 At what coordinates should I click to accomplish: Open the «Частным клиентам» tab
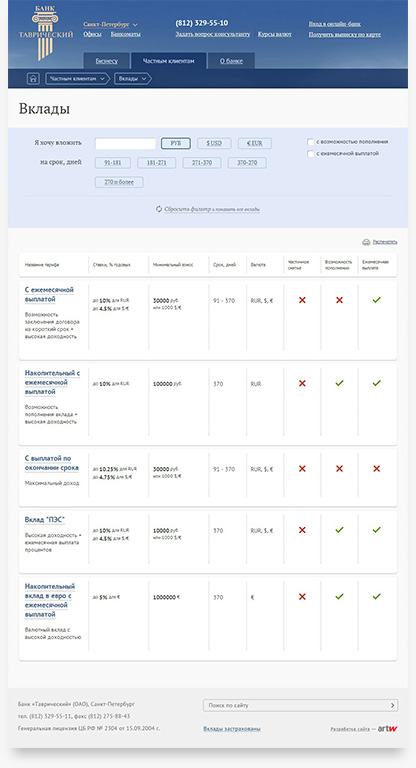(169, 61)
